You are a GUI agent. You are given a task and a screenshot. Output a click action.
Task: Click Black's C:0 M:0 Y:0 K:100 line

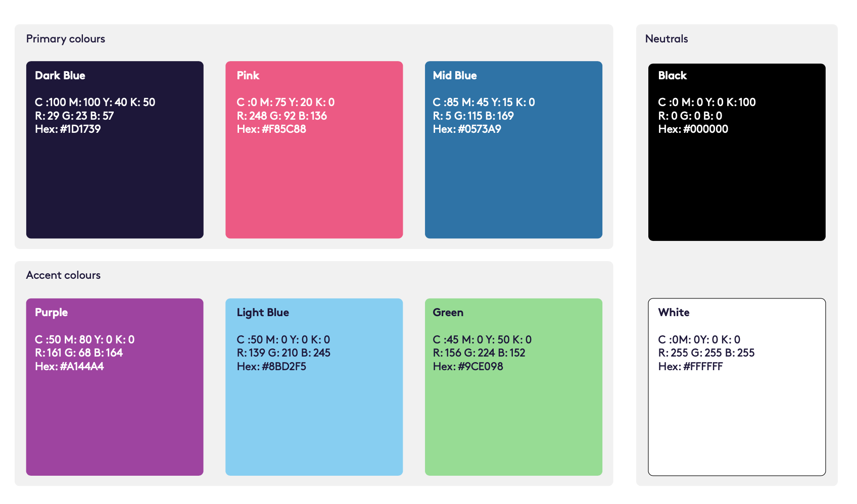[706, 102]
